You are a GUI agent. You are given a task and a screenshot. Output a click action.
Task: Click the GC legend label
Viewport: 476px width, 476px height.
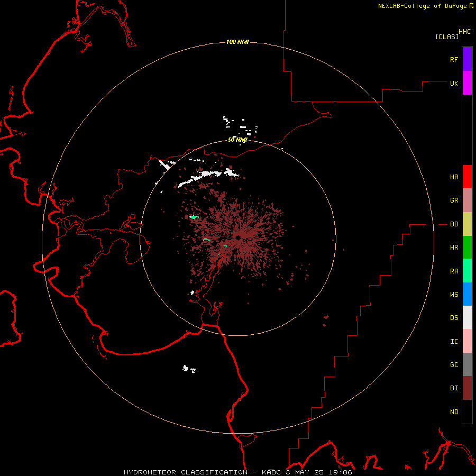tap(454, 364)
